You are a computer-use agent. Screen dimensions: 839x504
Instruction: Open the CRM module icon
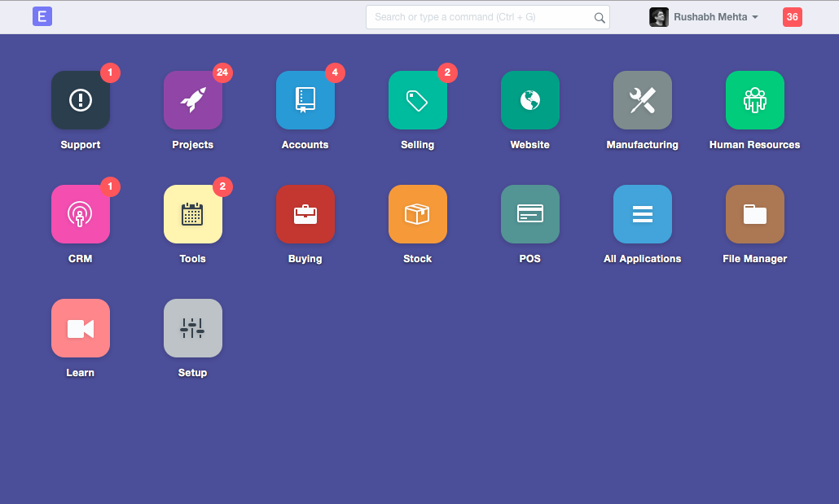[81, 214]
